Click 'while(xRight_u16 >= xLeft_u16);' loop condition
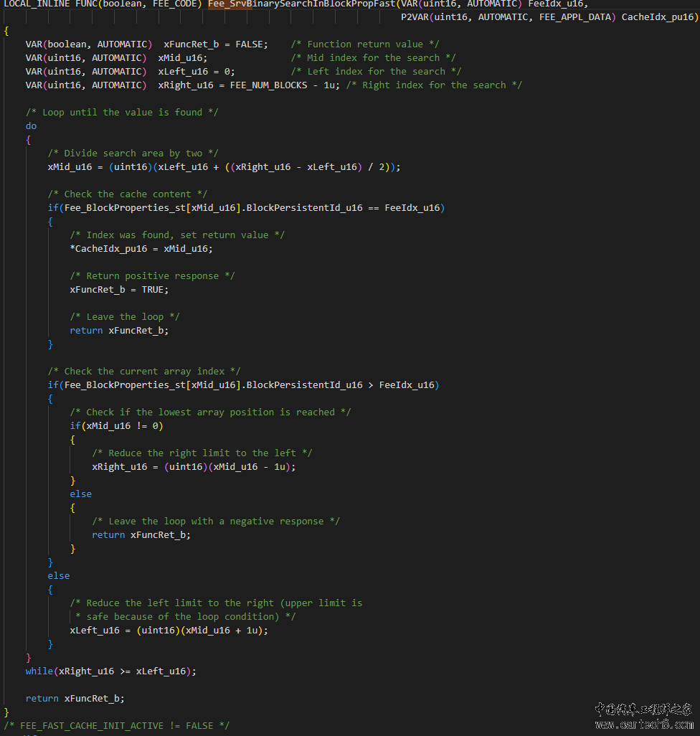Image resolution: width=700 pixels, height=736 pixels. [110, 671]
